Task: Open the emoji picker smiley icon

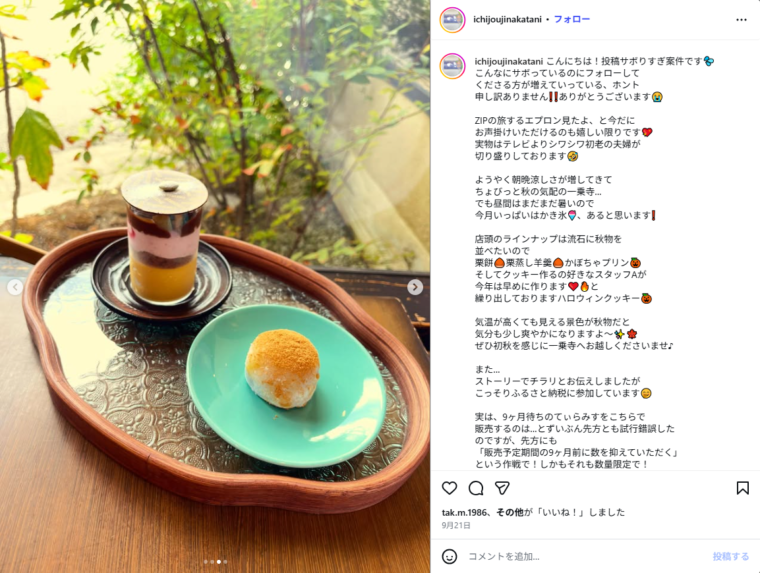Action: [449, 557]
